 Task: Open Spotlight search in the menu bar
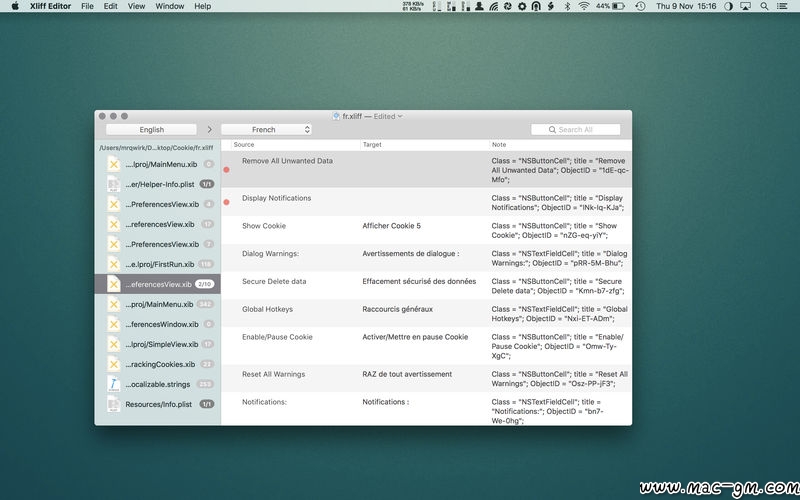[x=764, y=6]
